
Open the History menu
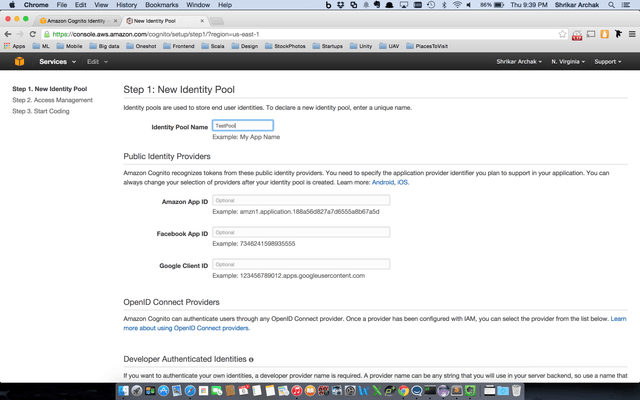[127, 5]
